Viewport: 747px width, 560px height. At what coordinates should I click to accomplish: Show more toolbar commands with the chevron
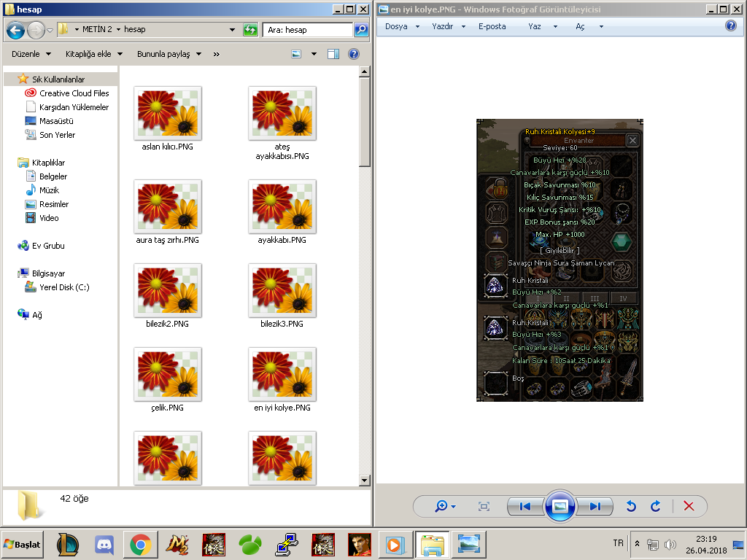coord(216,54)
